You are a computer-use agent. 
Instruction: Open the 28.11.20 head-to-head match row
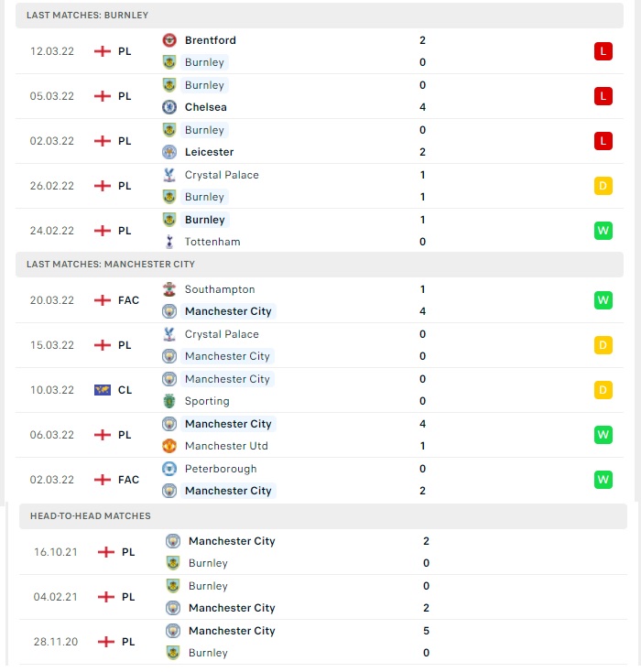pyautogui.click(x=323, y=642)
